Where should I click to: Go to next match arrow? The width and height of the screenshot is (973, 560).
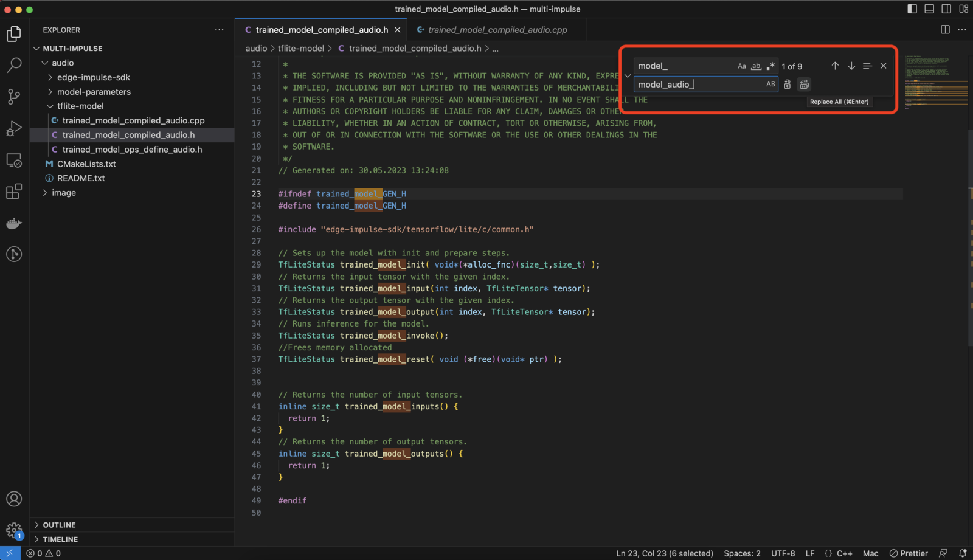(851, 66)
